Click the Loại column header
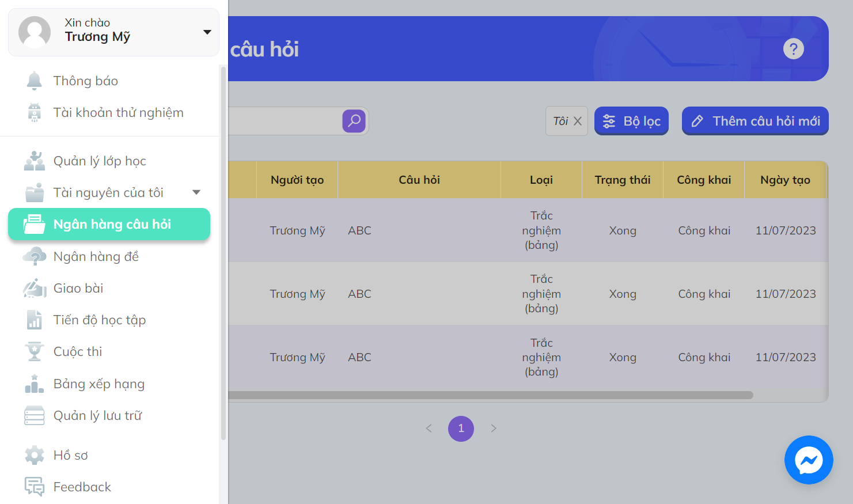 [541, 180]
